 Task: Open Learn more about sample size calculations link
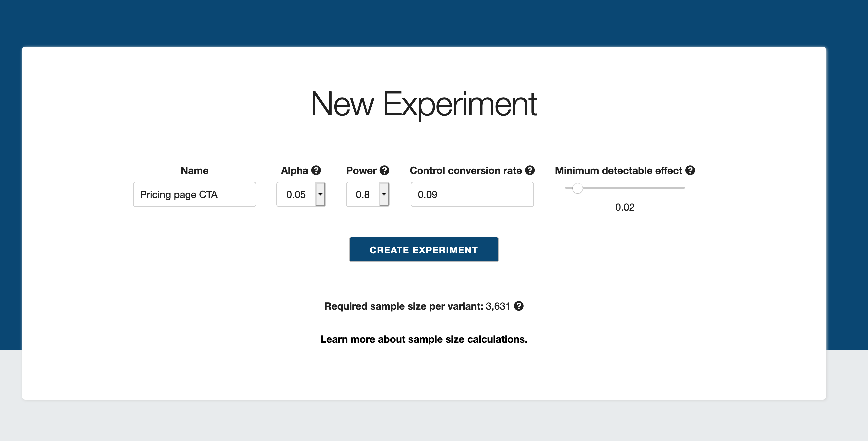coord(424,339)
